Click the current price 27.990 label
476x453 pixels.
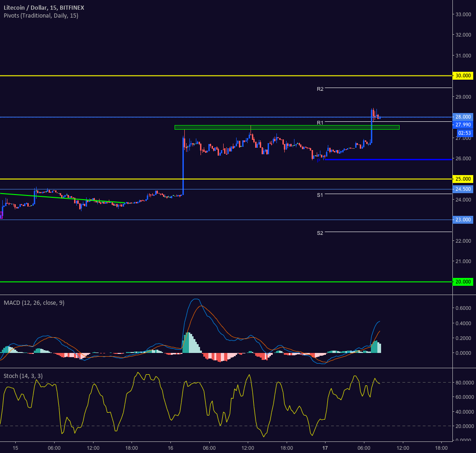point(463,125)
